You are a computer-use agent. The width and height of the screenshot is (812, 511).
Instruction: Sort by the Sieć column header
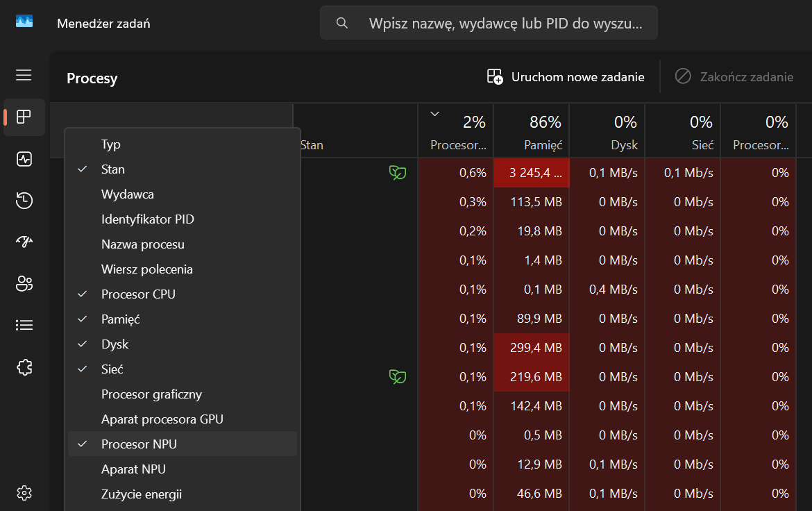(x=682, y=132)
